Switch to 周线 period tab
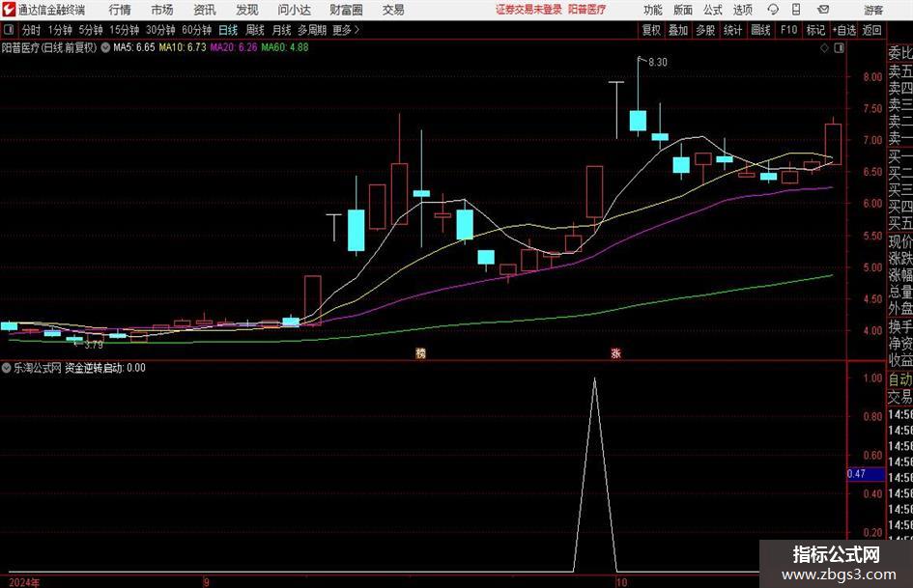The height and width of the screenshot is (588, 913). (255, 30)
